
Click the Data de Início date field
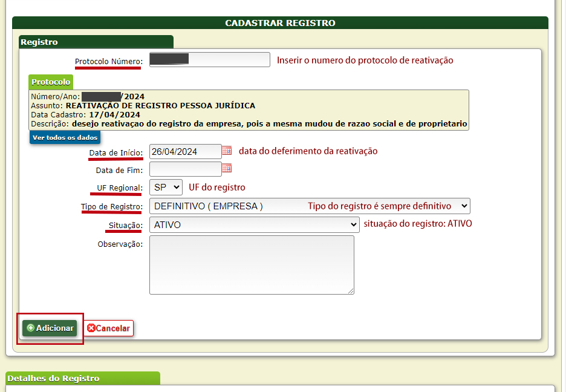pyautogui.click(x=185, y=151)
